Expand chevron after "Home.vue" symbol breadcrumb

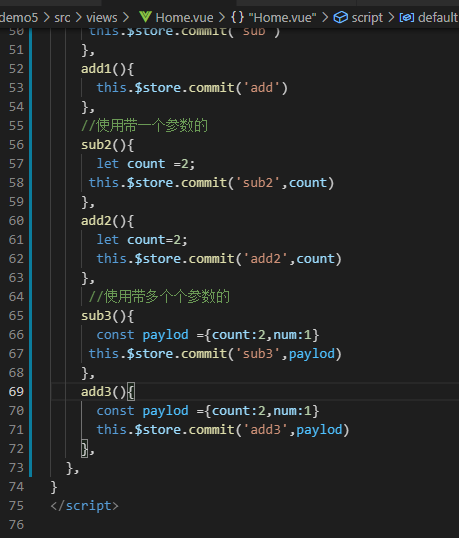[325, 17]
